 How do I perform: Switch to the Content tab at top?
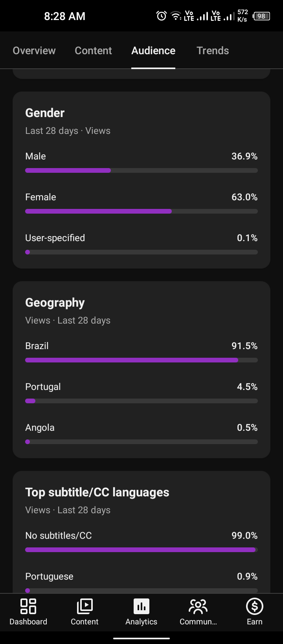93,51
